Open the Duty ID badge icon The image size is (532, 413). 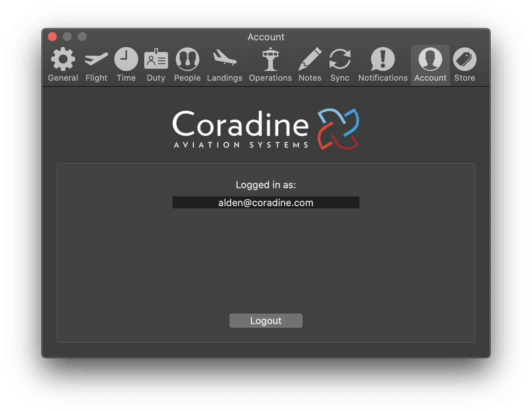pos(156,59)
